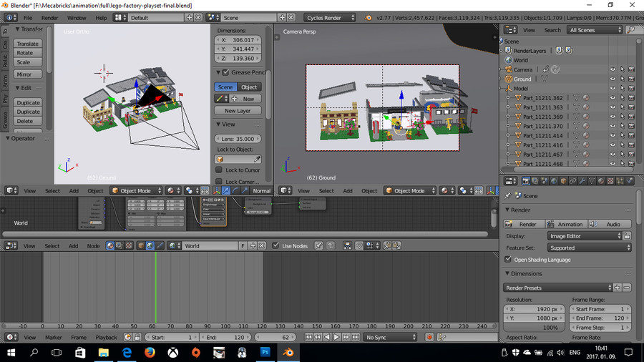Open the Render Presets dropdown
Viewport: 644px width, 362px height.
(x=557, y=288)
